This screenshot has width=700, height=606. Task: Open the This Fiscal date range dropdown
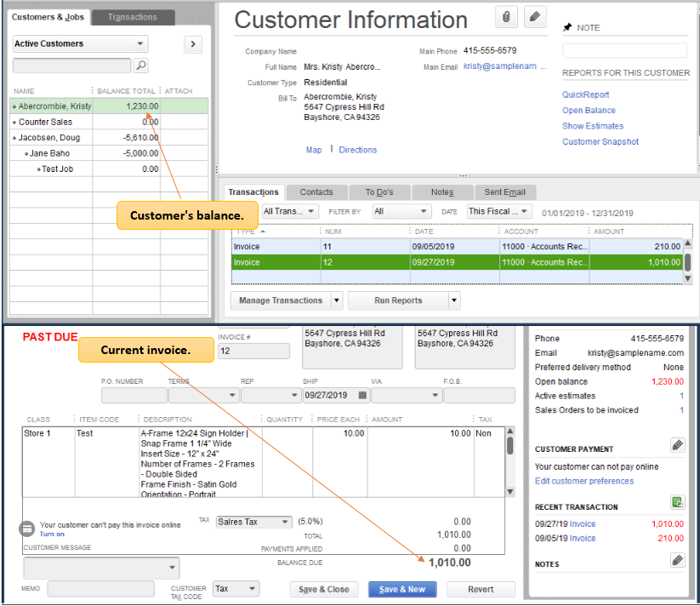coord(498,211)
